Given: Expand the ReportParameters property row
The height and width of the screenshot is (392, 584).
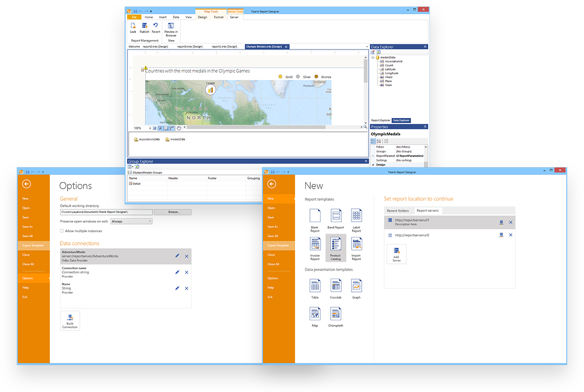Looking at the screenshot, I should [x=373, y=156].
